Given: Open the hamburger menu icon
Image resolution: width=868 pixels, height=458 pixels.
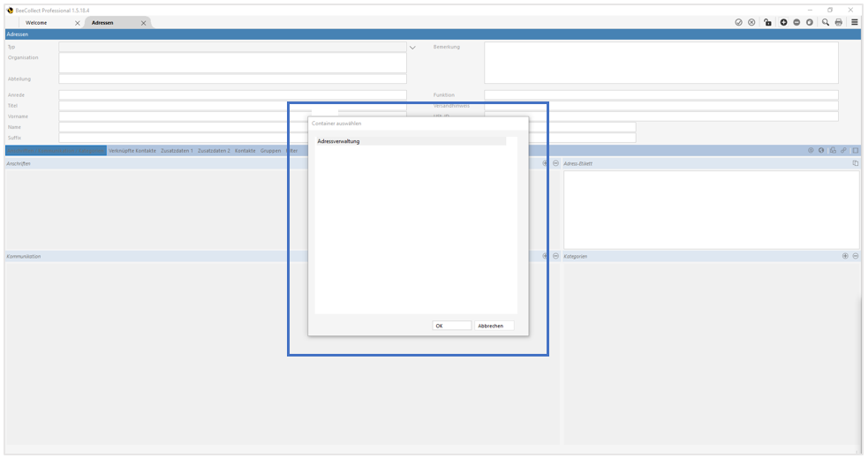Looking at the screenshot, I should pyautogui.click(x=855, y=22).
